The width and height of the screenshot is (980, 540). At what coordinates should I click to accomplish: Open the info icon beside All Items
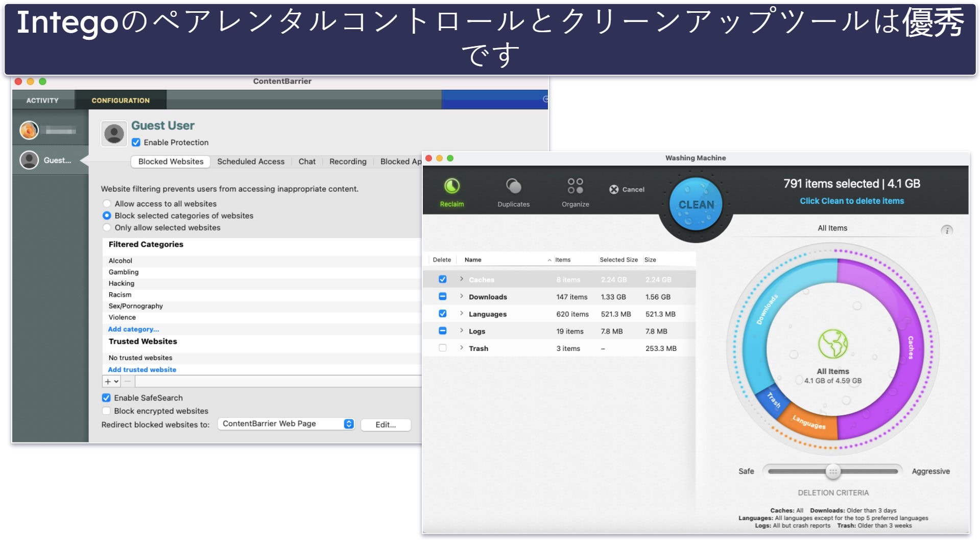947,230
